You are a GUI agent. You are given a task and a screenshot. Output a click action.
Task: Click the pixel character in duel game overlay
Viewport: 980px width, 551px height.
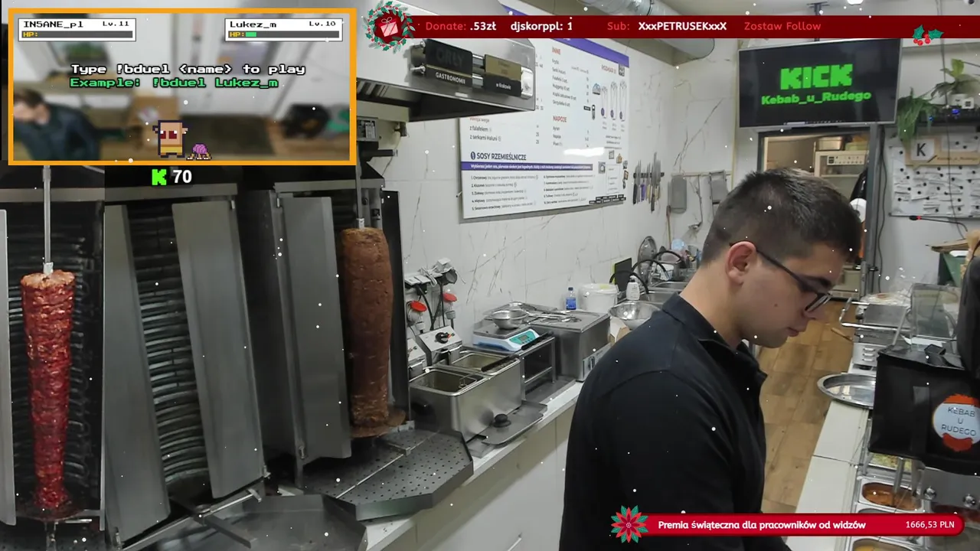[170, 139]
